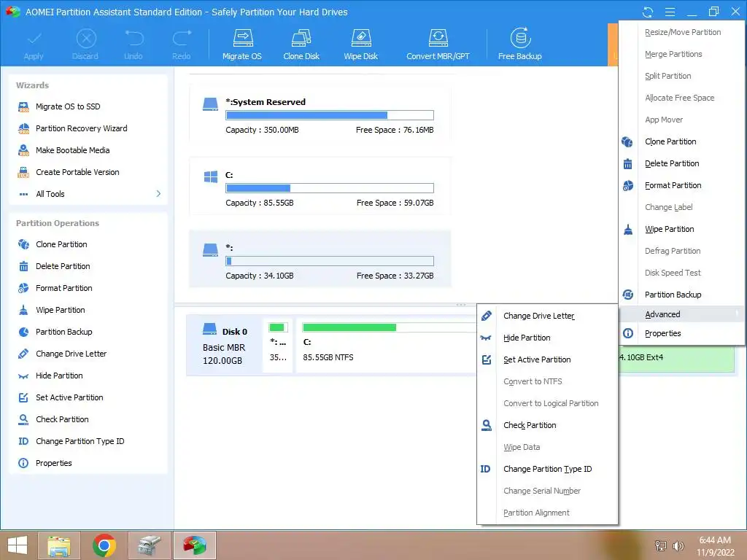This screenshot has height=560, width=747.
Task: Pick Allocate Free Space in the context menu
Action: tap(679, 98)
